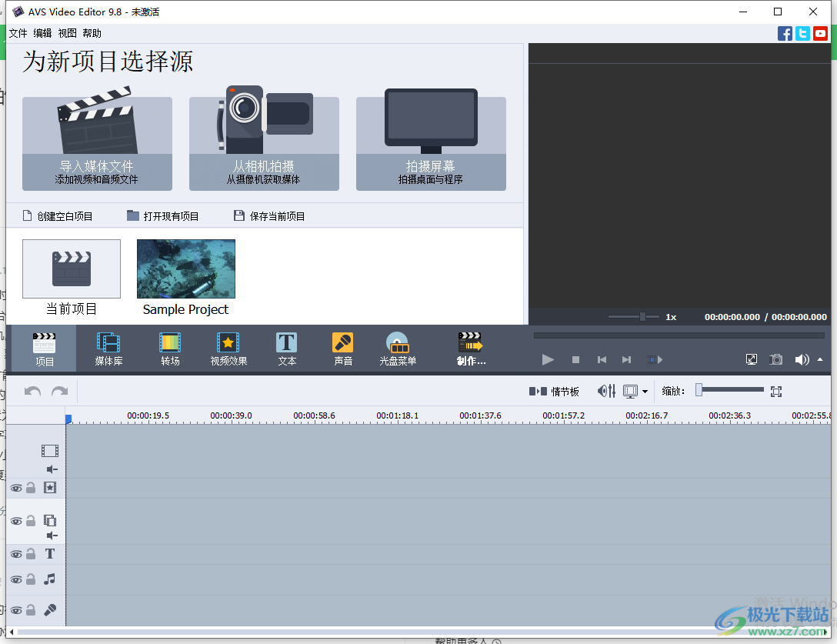The height and width of the screenshot is (644, 837).
Task: Go to previous frame in preview
Action: pos(602,360)
